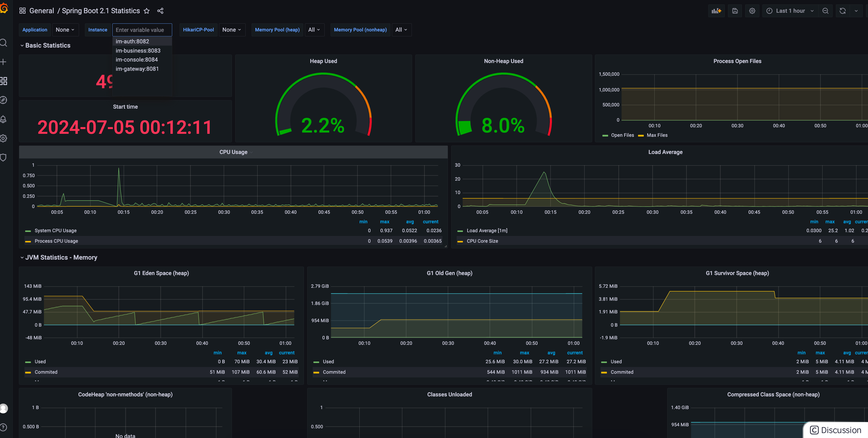This screenshot has height=438, width=868.
Task: Click the Instance variable value input field
Action: [x=142, y=30]
